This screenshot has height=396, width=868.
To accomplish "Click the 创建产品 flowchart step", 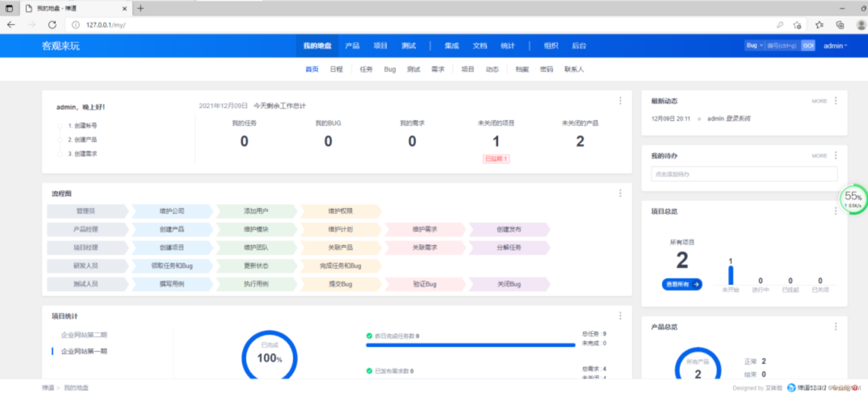I will pos(172,229).
